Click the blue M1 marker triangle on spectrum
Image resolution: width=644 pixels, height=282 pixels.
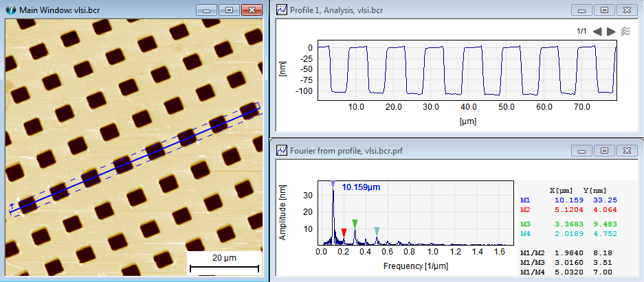pos(333,183)
